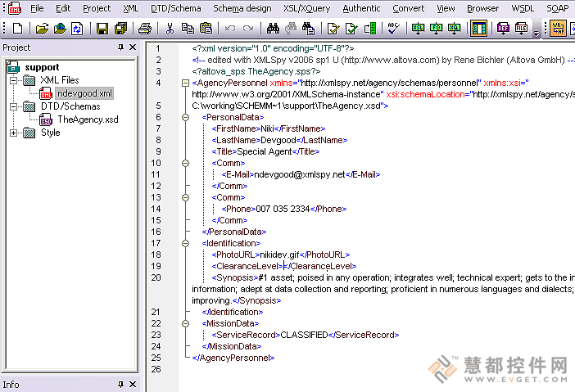The image size is (575, 392).
Task: Pin the Project panel
Action: click(120, 47)
